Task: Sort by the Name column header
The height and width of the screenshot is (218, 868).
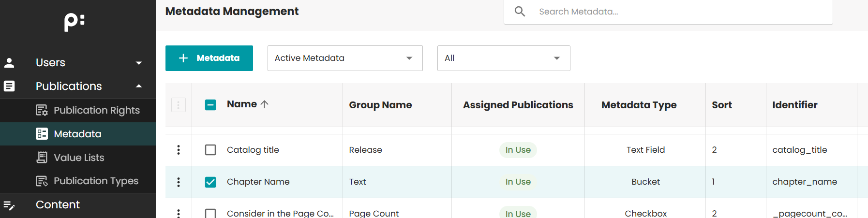Action: click(x=242, y=104)
